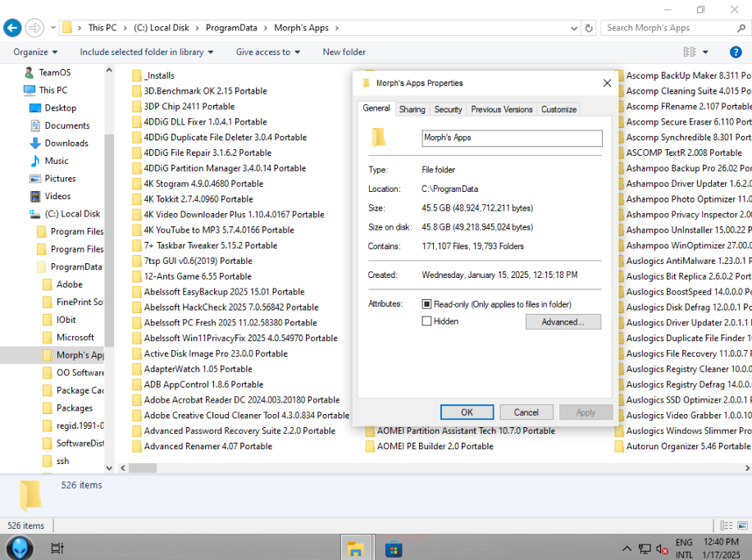Viewport: 752px width, 560px height.
Task: Open Desktop in the navigation pane
Action: tap(60, 108)
